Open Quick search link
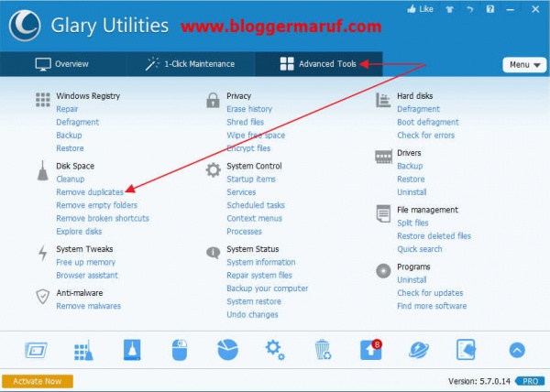550x392 pixels. [420, 249]
